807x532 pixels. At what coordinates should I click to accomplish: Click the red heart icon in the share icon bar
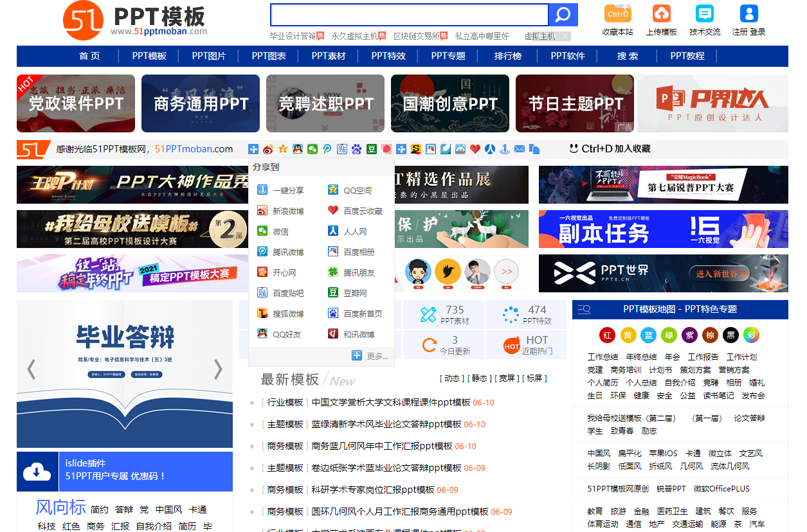[x=475, y=149]
